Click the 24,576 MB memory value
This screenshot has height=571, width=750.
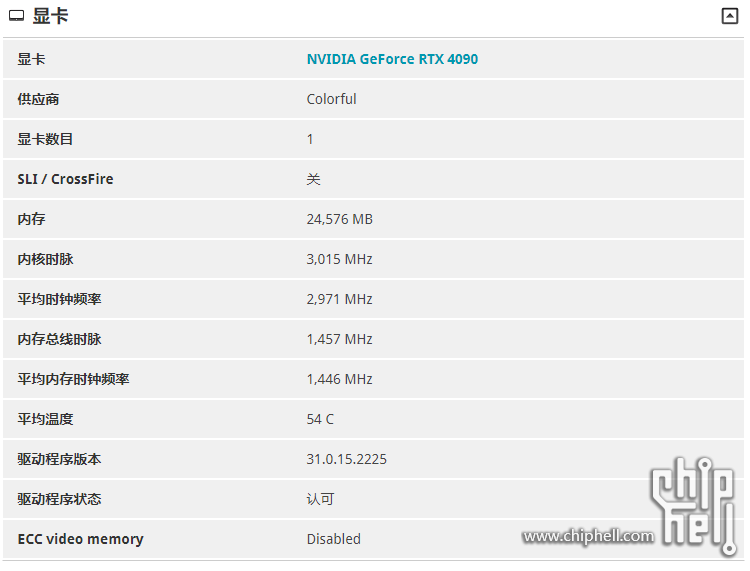click(340, 219)
